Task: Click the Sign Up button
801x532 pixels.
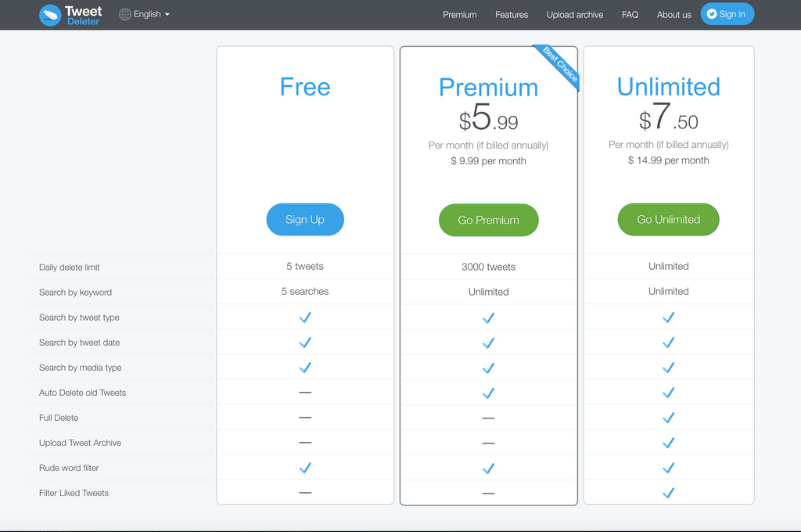Action: [x=305, y=220]
